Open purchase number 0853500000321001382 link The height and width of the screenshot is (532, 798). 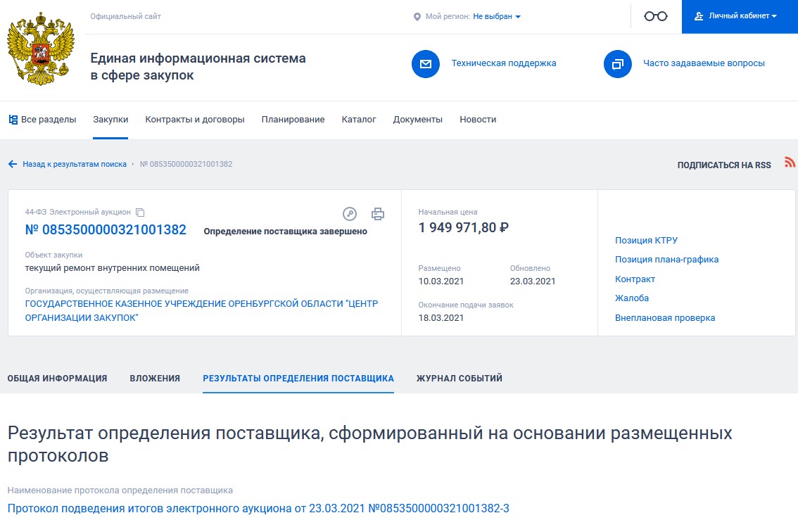[106, 229]
